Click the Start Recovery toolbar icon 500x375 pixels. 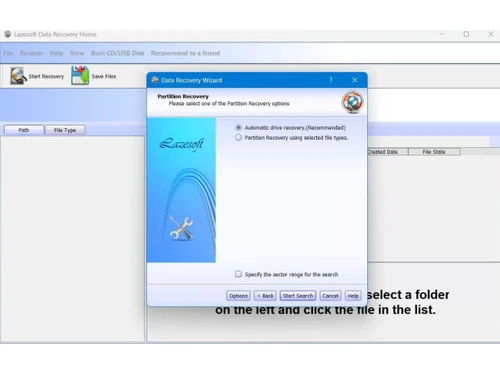pos(18,76)
